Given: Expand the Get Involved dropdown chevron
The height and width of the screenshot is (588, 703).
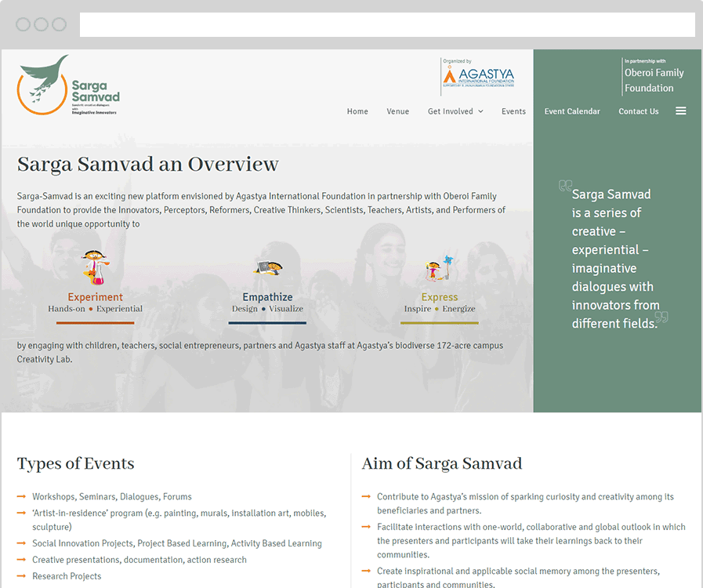Looking at the screenshot, I should pos(480,111).
